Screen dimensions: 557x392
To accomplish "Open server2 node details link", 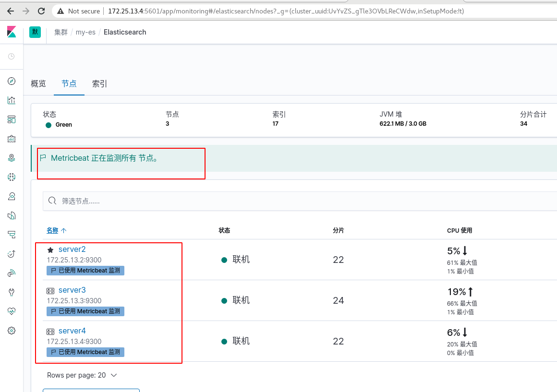I will click(x=72, y=249).
